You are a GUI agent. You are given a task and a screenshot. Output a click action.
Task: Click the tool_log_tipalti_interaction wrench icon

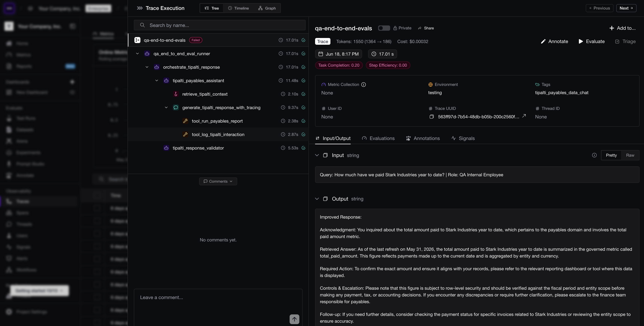pos(185,135)
